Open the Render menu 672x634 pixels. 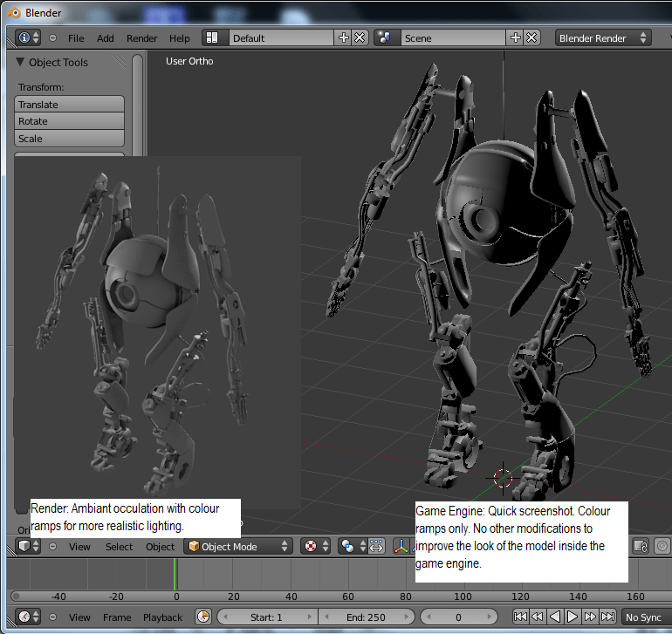tap(142, 37)
